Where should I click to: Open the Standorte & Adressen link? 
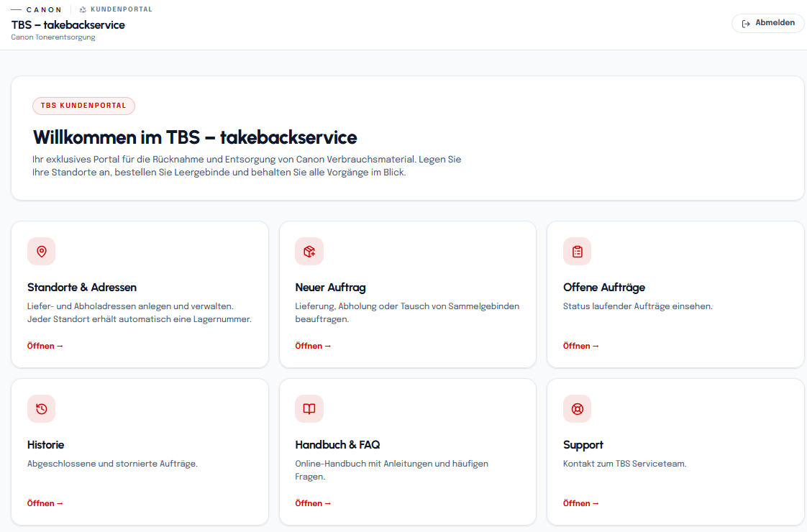pos(45,346)
